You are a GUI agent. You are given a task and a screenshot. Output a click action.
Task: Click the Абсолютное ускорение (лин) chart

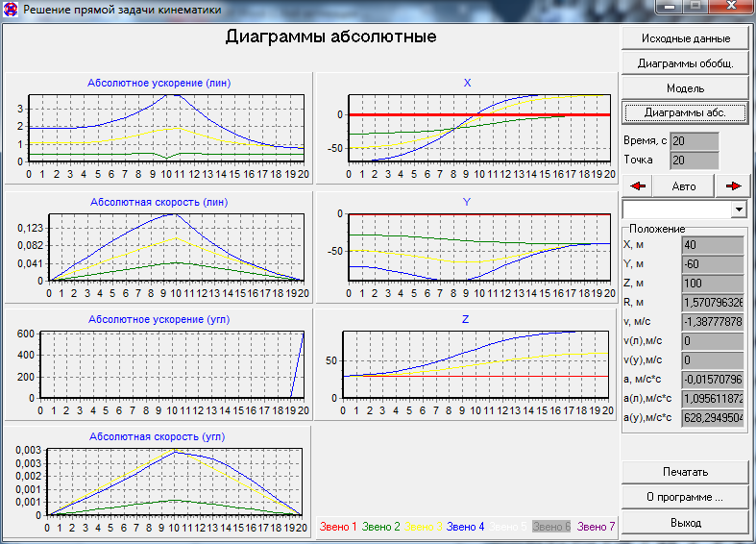[159, 128]
